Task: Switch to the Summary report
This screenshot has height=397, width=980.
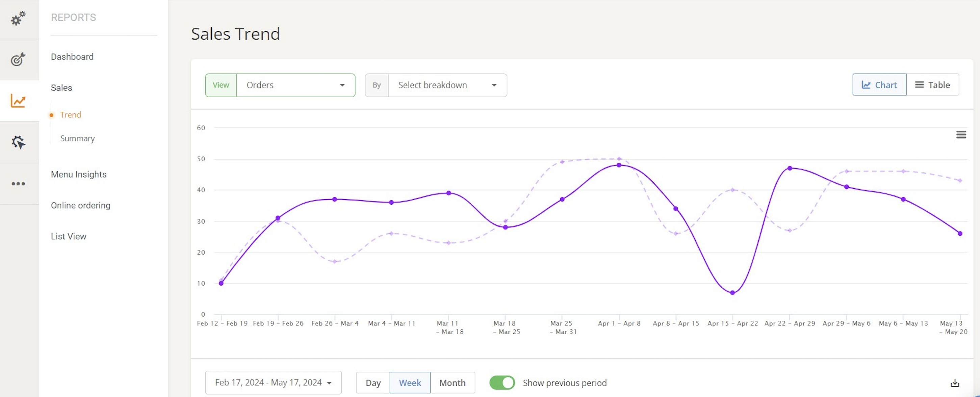Action: pyautogui.click(x=77, y=138)
